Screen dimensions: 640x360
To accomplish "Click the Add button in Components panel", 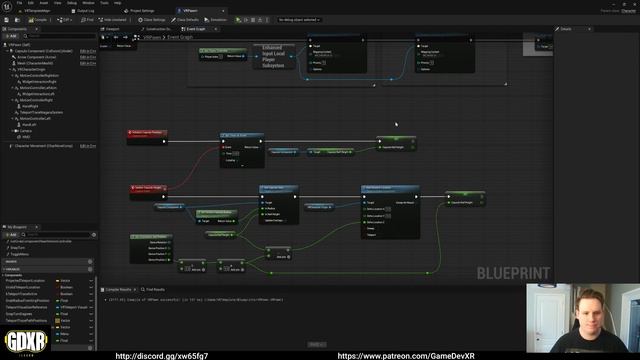I will pyautogui.click(x=11, y=36).
